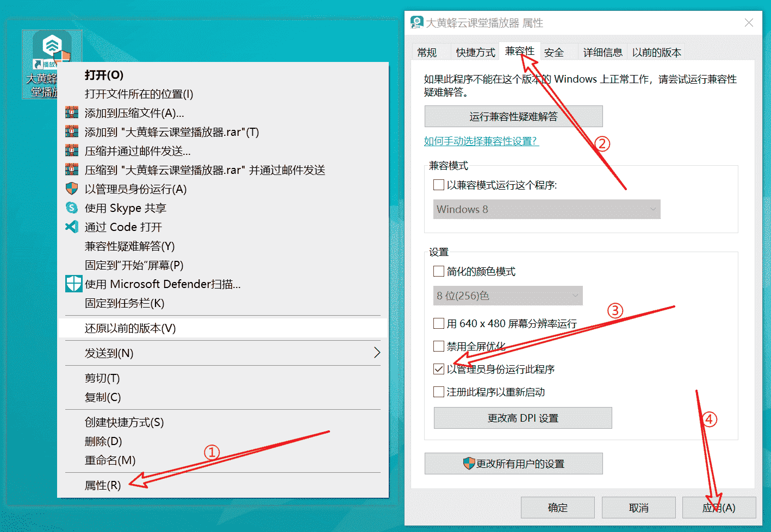
Task: Select 固定到任务栏(K)
Action: pos(223,303)
